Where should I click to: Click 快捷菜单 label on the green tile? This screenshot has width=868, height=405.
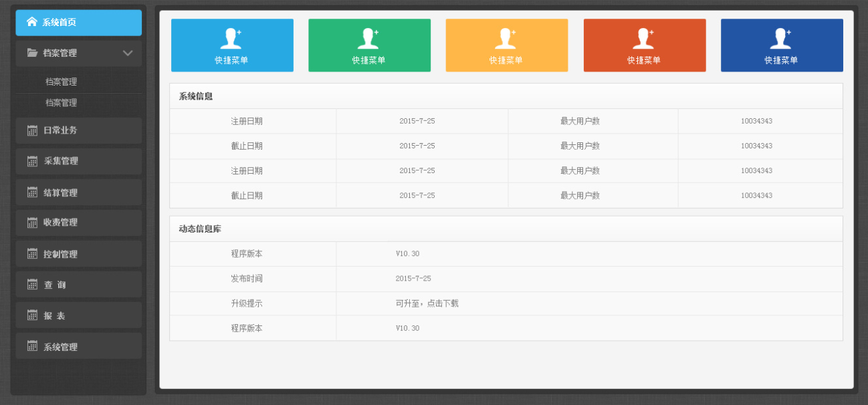coord(369,60)
